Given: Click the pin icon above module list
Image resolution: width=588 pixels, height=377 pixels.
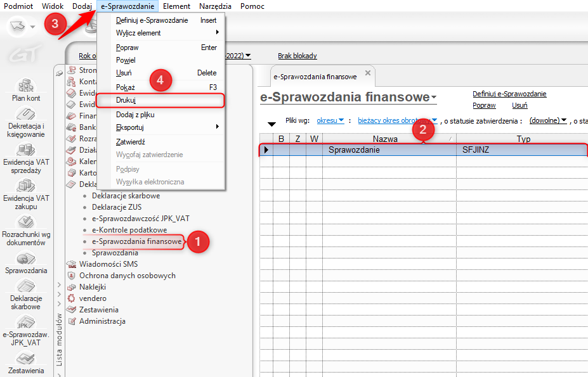Looking at the screenshot, I should point(59,73).
